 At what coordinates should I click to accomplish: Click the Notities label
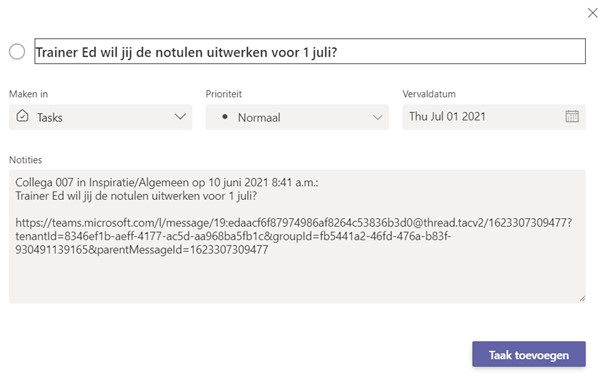(x=25, y=160)
